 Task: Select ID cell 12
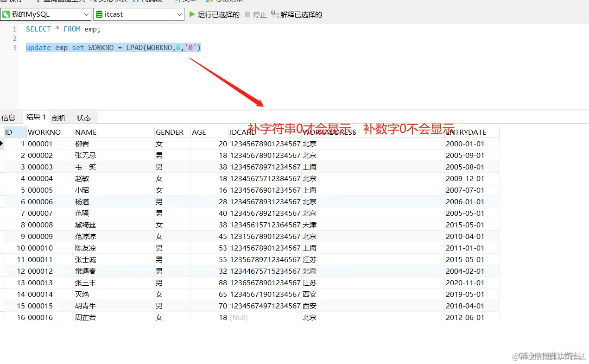pos(15,271)
